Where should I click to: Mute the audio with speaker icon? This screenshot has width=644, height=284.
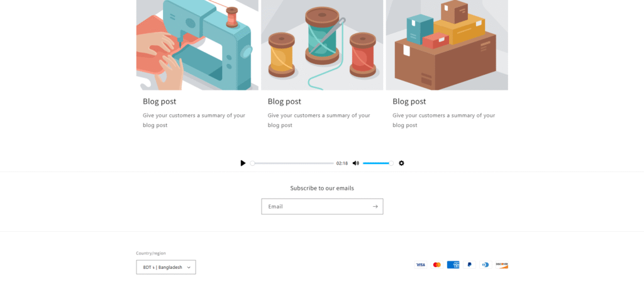point(356,163)
